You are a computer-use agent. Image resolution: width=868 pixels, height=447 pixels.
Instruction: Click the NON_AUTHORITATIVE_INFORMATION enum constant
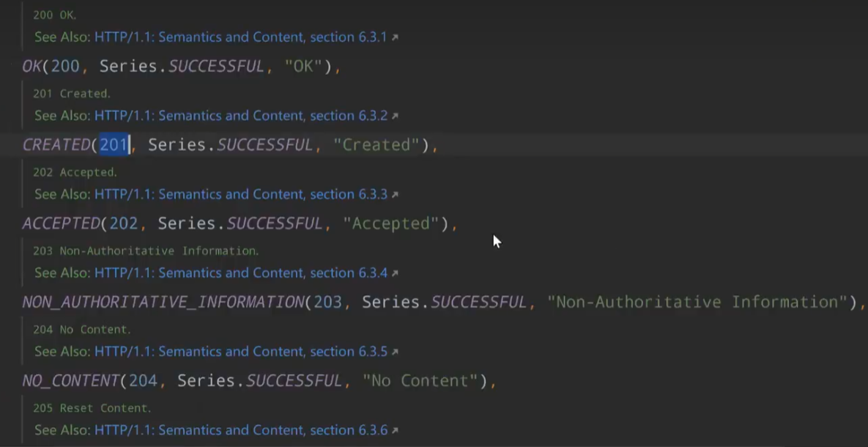[x=163, y=303]
